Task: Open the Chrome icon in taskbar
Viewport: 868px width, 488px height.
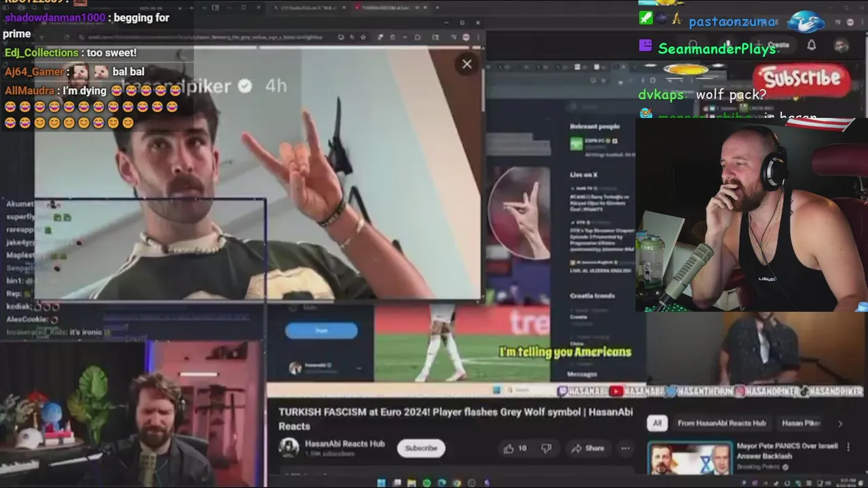Action: tap(456, 483)
